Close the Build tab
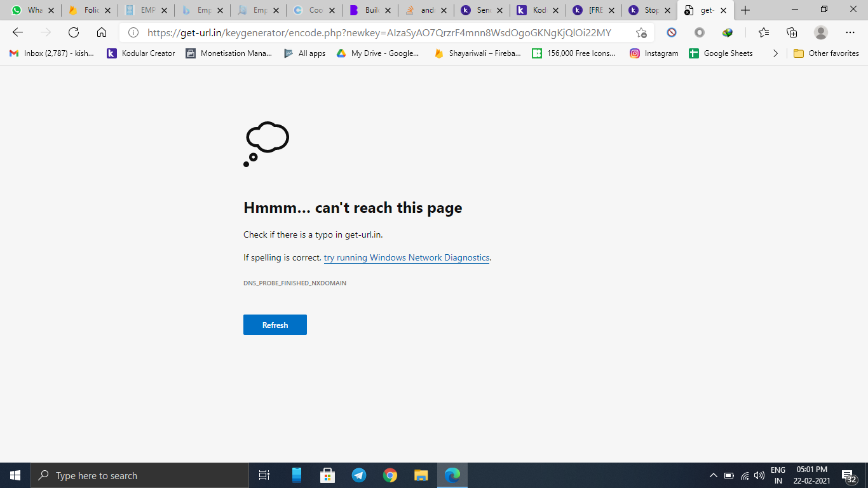 388,10
